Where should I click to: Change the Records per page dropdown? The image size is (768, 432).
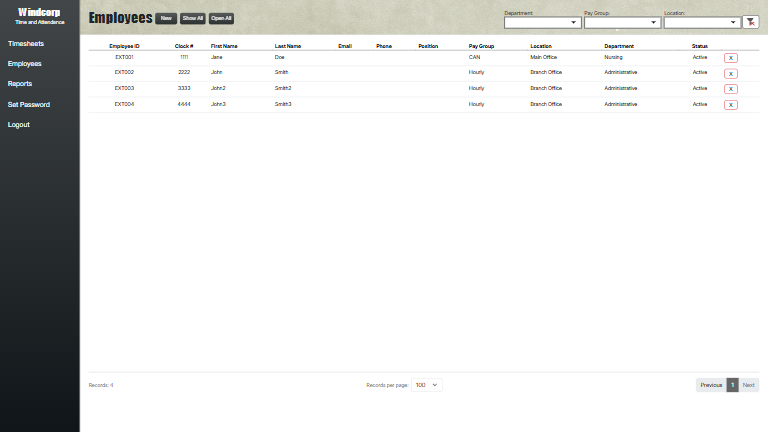click(x=427, y=385)
